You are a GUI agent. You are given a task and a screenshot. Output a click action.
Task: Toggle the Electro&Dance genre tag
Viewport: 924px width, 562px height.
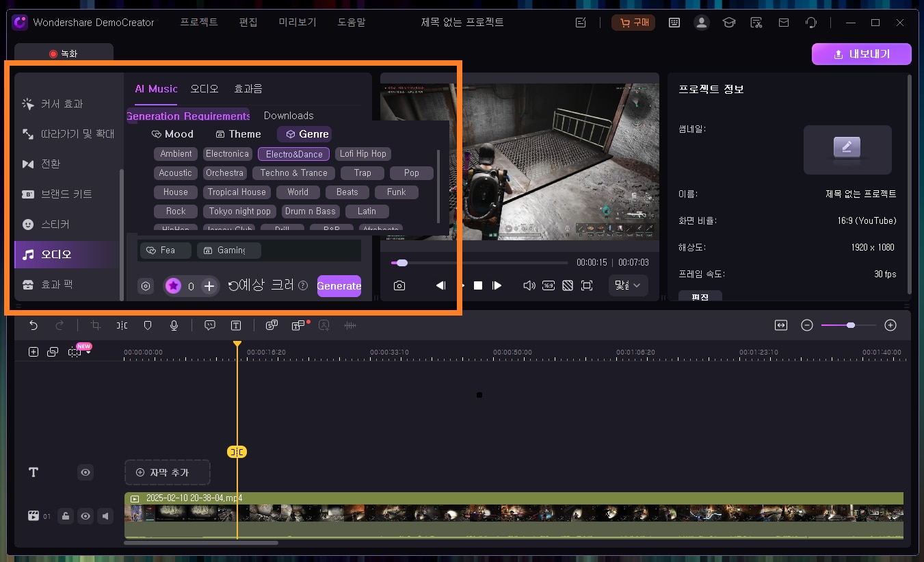tap(294, 154)
